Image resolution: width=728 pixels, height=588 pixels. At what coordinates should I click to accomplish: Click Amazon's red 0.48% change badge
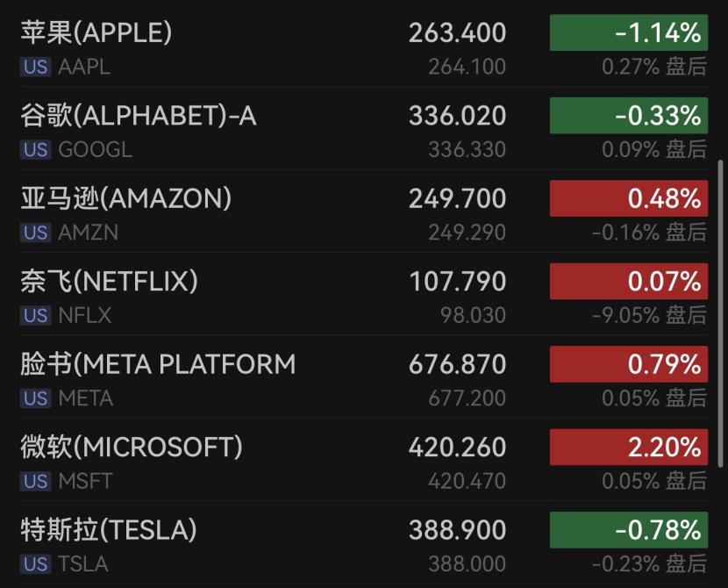[x=628, y=198]
